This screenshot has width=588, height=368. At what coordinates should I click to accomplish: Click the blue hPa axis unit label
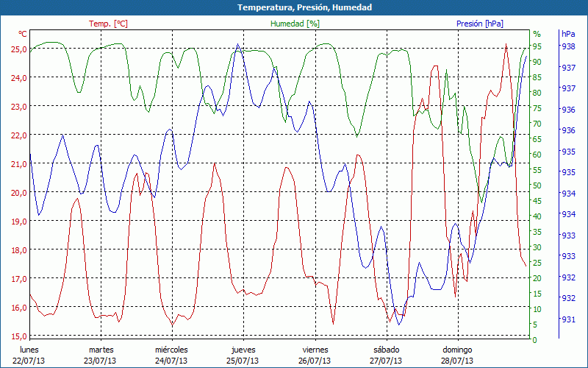[568, 34]
